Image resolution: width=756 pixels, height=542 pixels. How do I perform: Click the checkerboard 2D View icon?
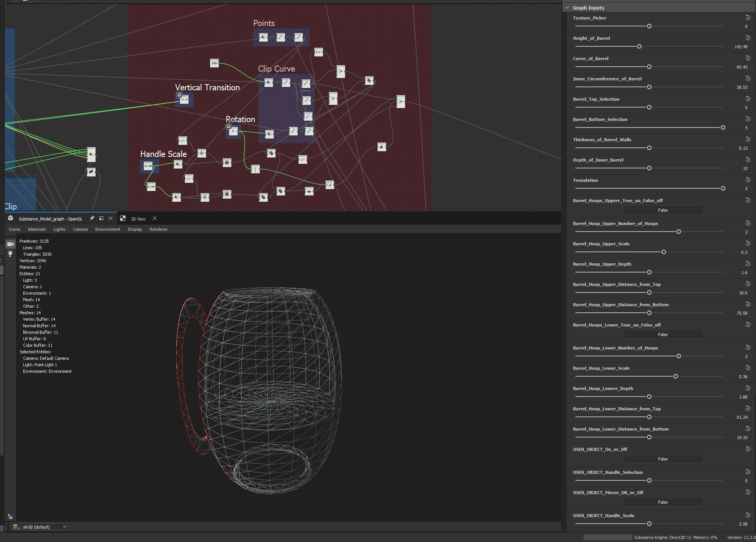(x=123, y=218)
